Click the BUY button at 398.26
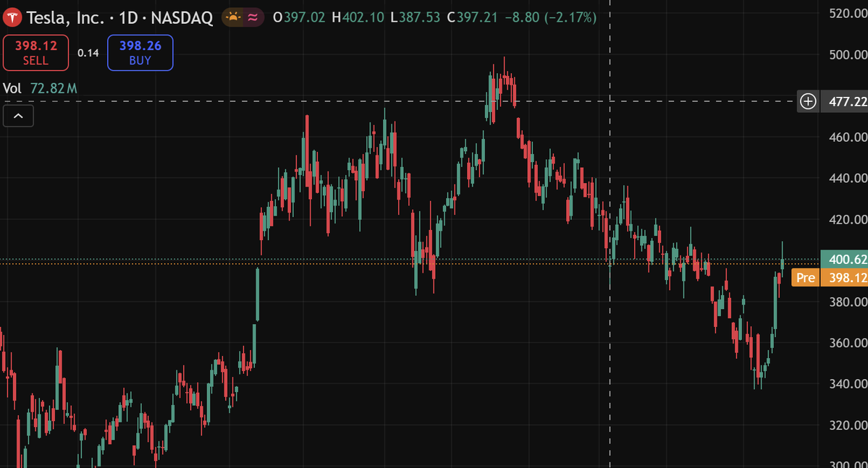Image resolution: width=868 pixels, height=468 pixels. pyautogui.click(x=140, y=52)
